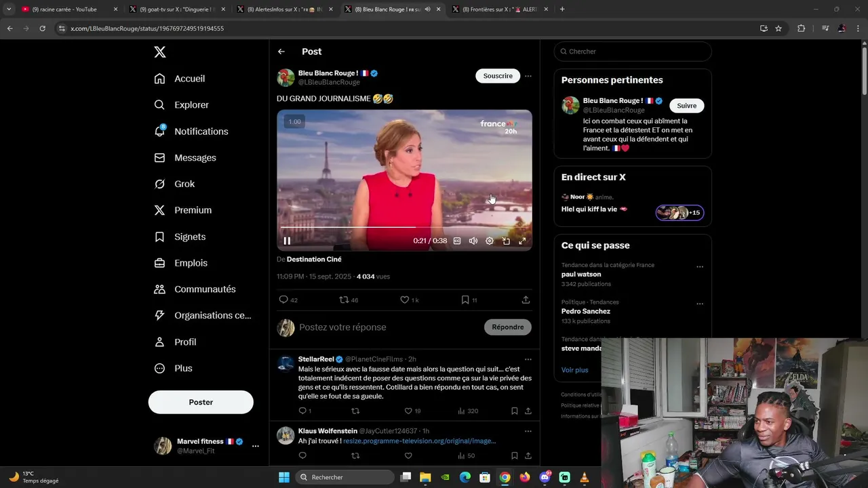Click the X logo in the sidebar
Viewport: 868px width, 488px height.
160,52
